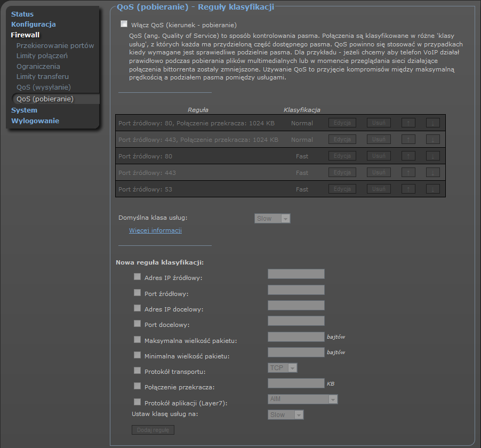Check the Protokół transportu option
Image resolution: width=481 pixels, height=448 pixels.
point(137,371)
